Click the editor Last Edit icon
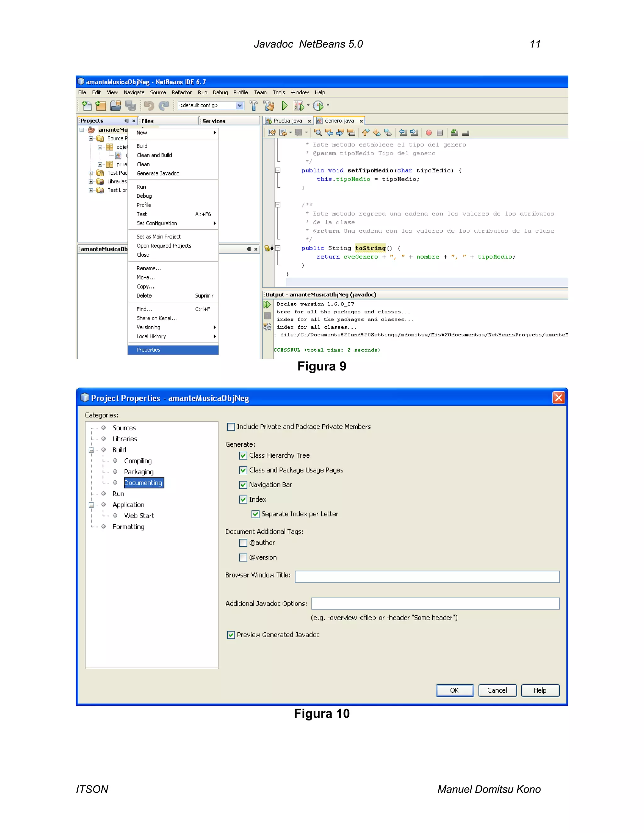The width and height of the screenshot is (644, 833). tap(272, 133)
